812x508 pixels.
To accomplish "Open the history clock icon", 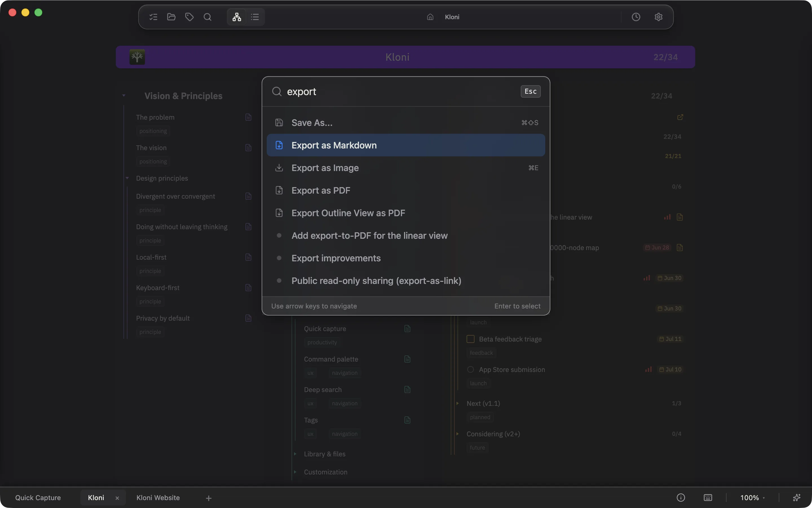I will (636, 17).
